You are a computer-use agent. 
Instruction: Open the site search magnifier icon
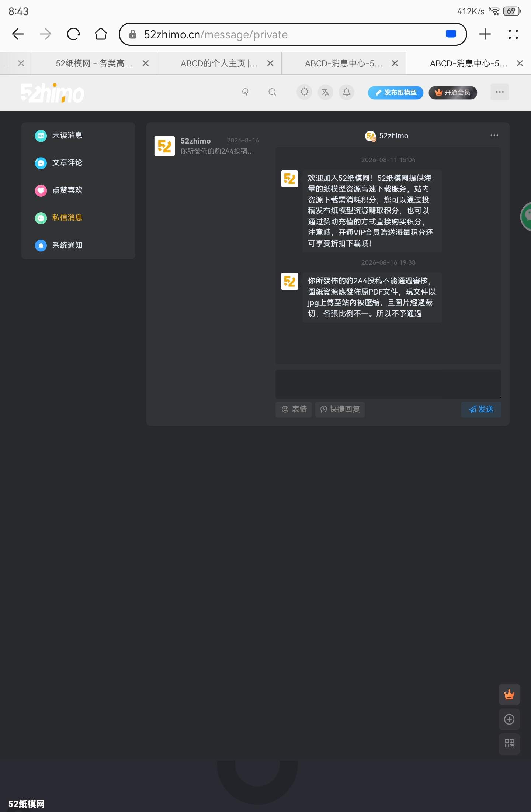(x=272, y=92)
